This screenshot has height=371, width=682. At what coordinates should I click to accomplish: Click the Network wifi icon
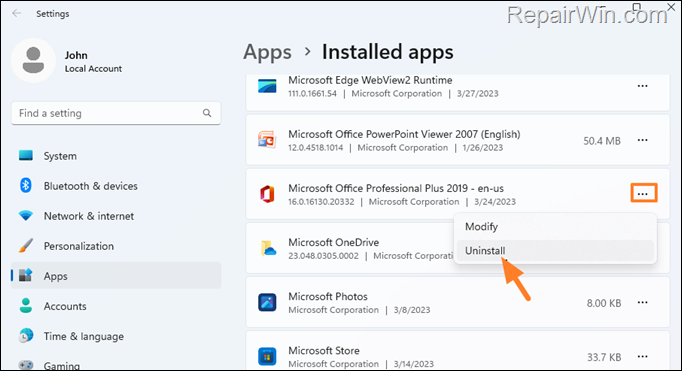pyautogui.click(x=26, y=216)
